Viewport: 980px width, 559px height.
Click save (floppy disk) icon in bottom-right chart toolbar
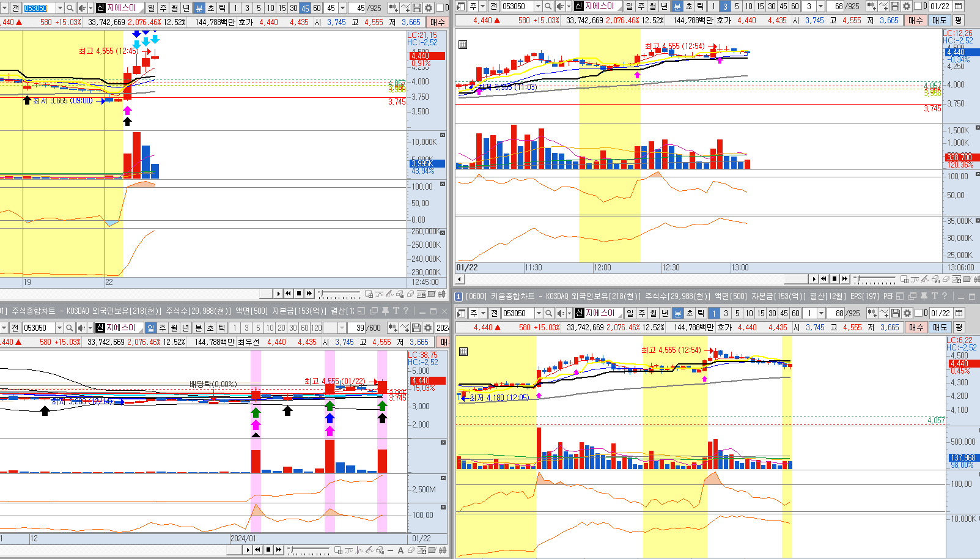[896, 313]
